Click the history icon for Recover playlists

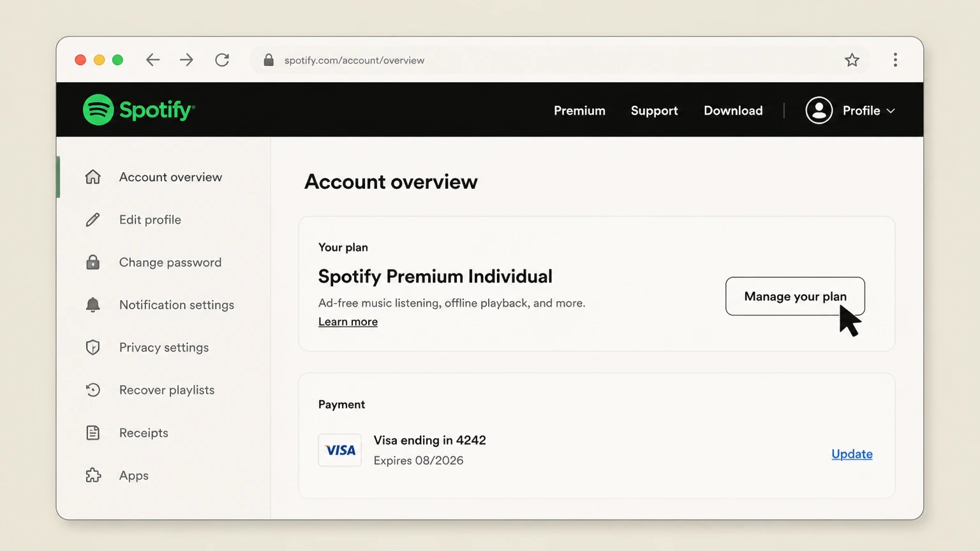[x=93, y=390]
